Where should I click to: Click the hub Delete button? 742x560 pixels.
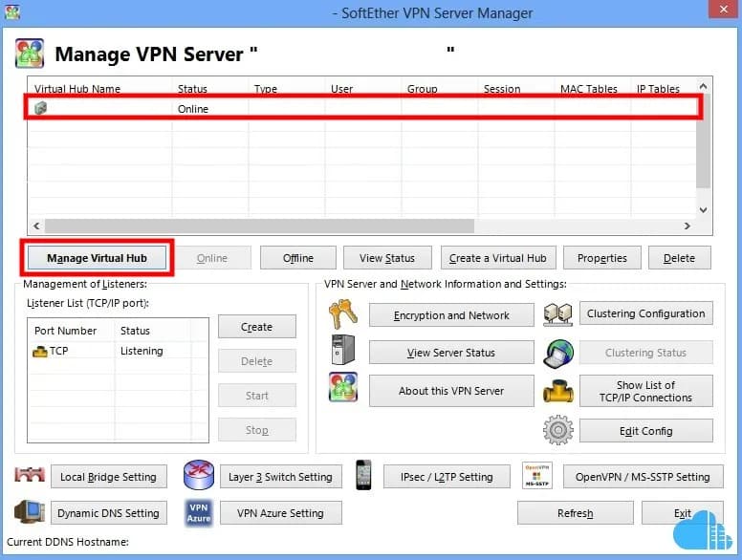[679, 258]
